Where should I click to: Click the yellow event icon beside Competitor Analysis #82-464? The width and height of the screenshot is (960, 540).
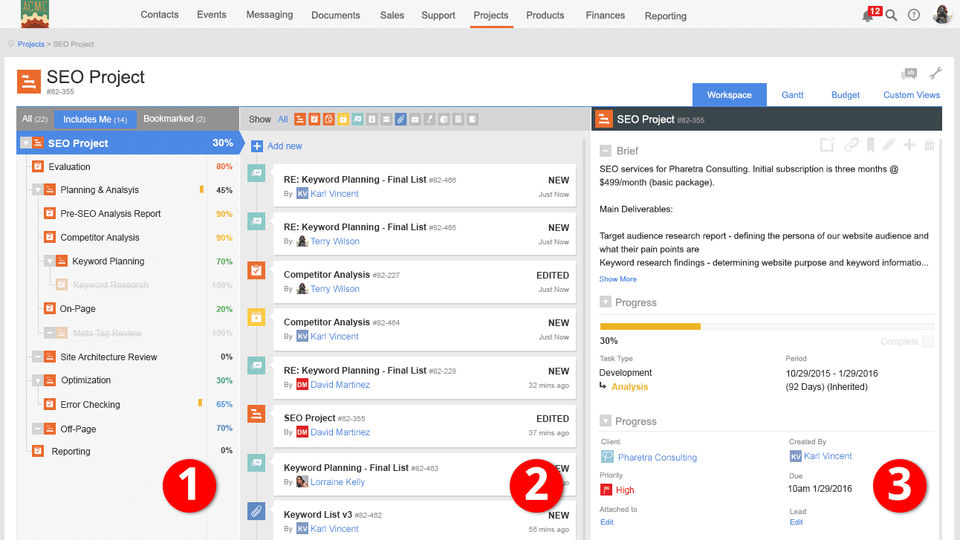256,317
